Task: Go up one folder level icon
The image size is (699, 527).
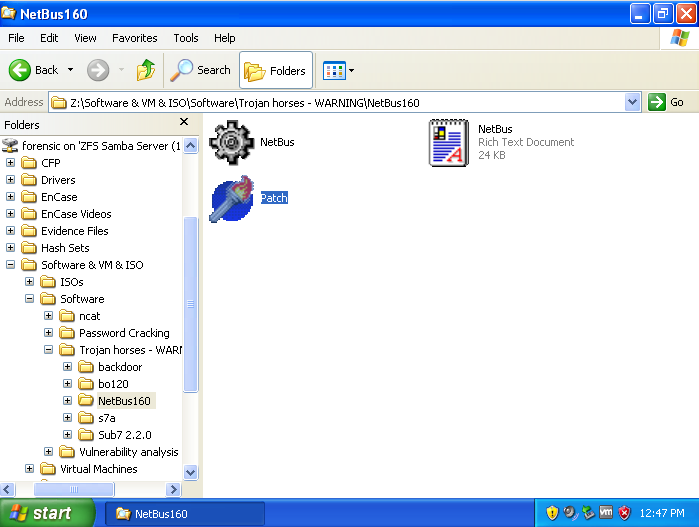Action: point(146,70)
